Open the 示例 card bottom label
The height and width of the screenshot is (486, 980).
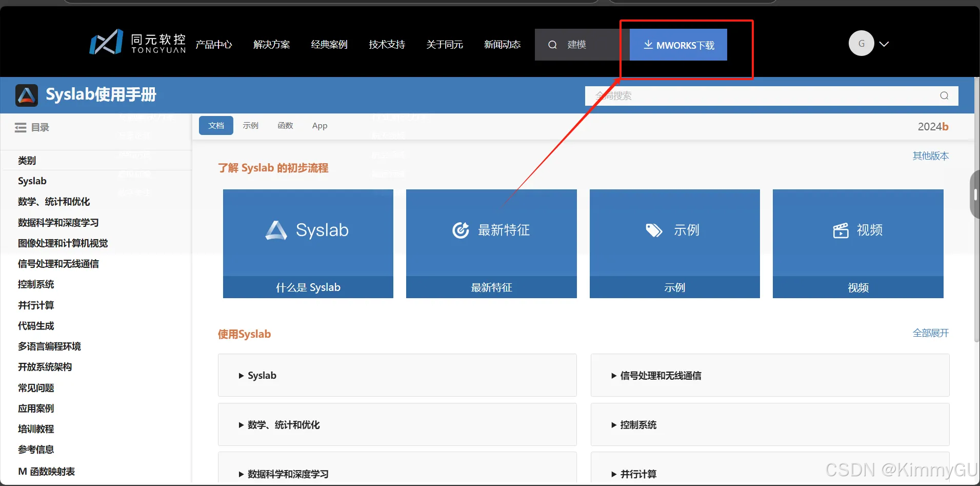click(675, 287)
